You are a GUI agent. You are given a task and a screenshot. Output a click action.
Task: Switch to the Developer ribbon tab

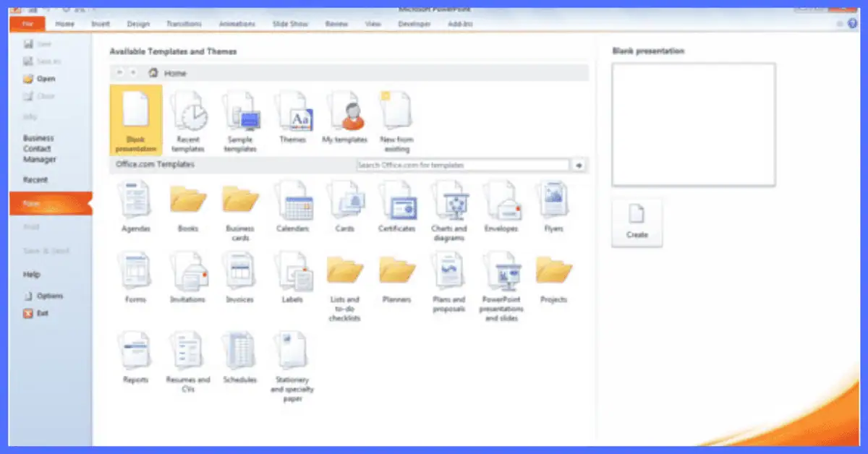click(x=414, y=24)
